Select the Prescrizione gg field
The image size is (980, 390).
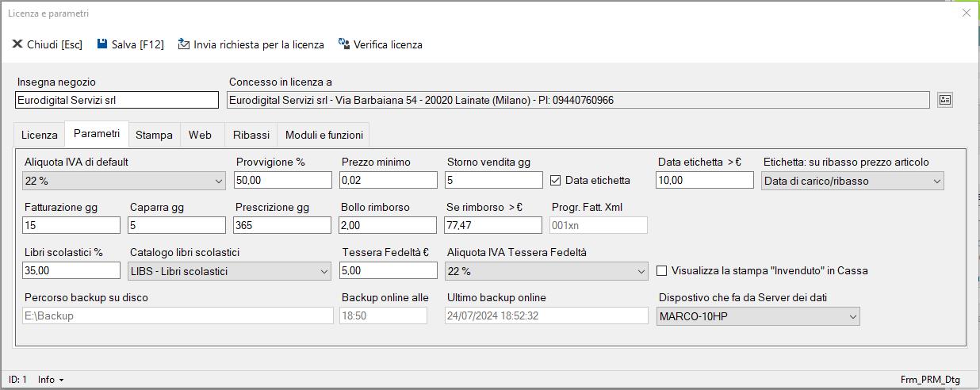(282, 225)
